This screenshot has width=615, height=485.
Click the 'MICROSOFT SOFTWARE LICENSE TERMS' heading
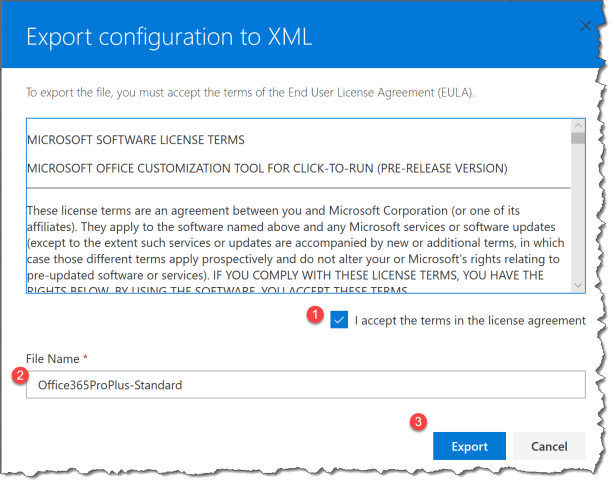point(136,140)
